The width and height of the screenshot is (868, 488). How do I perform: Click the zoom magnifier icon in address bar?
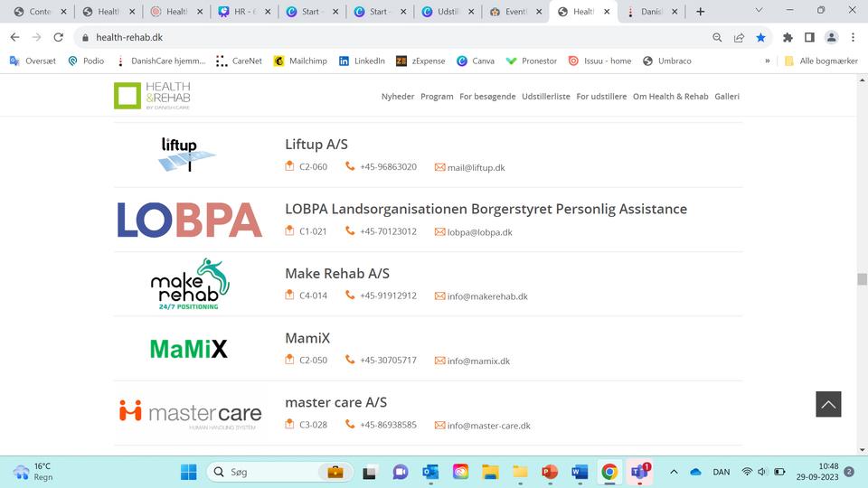[x=717, y=37]
